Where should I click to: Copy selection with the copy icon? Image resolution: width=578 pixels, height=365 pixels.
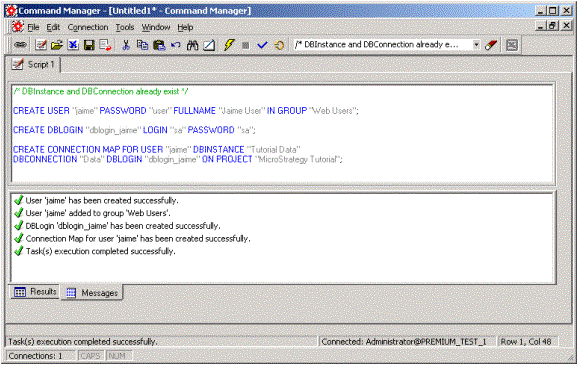point(142,45)
